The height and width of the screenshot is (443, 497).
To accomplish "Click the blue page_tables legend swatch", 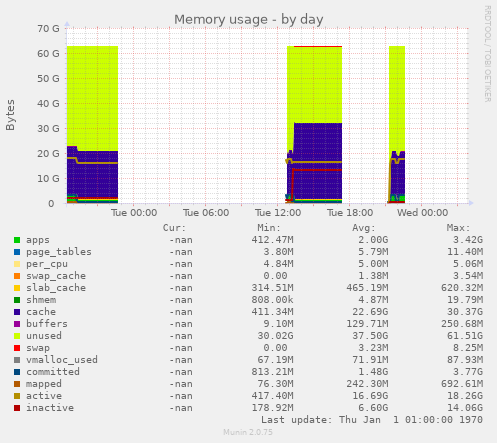I will (17, 252).
